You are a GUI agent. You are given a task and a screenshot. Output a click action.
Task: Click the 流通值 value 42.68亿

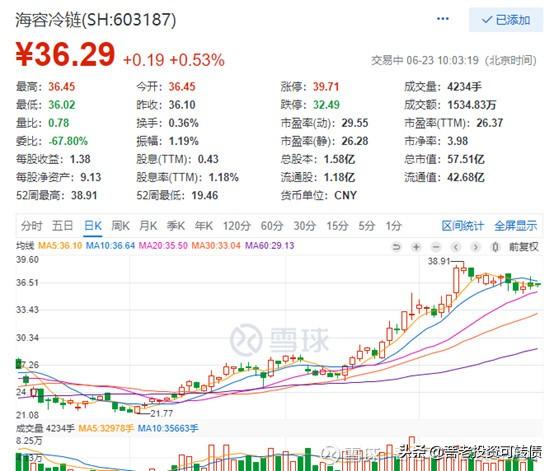coord(466,177)
